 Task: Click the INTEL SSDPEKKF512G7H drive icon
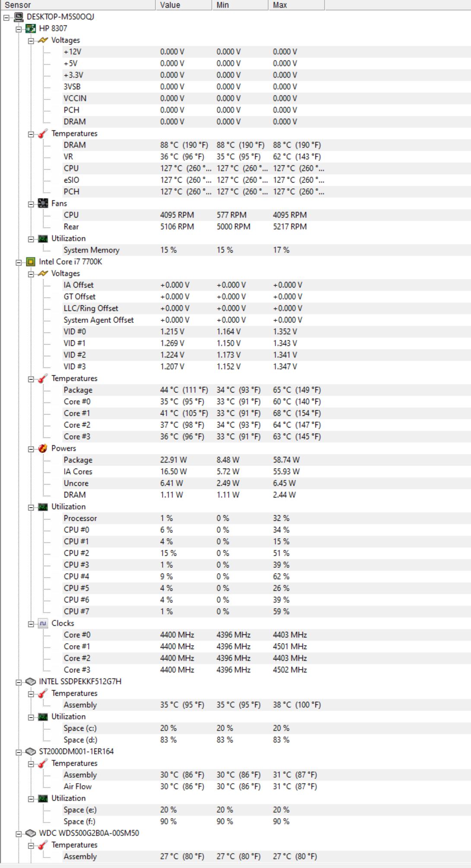click(x=31, y=681)
